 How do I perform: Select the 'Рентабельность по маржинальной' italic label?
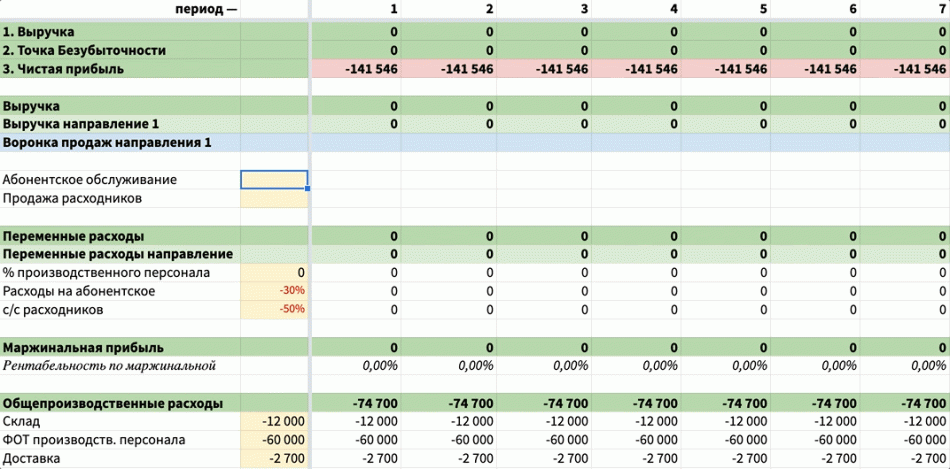click(110, 366)
